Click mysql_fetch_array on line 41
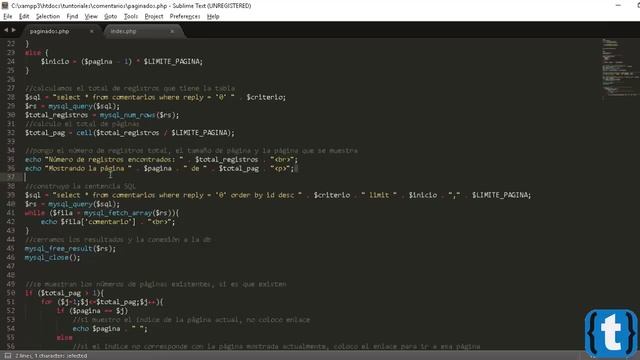640x360 pixels. coord(118,213)
